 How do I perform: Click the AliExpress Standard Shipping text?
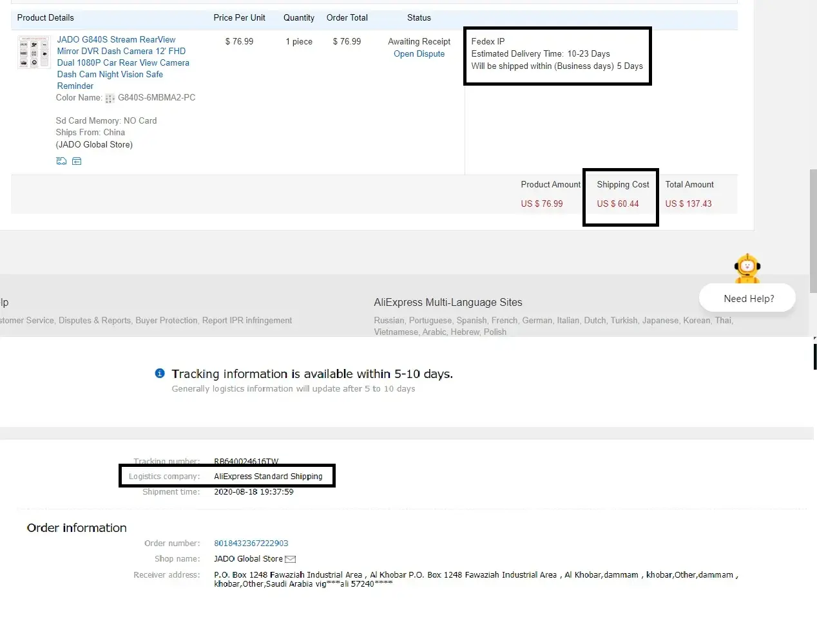[268, 477]
